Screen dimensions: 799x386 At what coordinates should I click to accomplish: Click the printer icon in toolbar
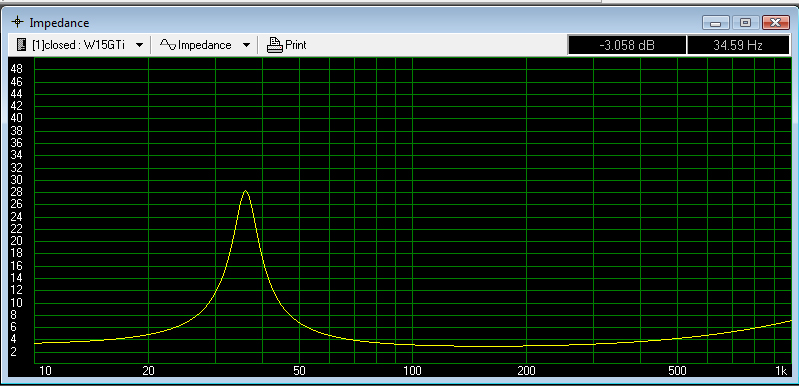[x=275, y=45]
